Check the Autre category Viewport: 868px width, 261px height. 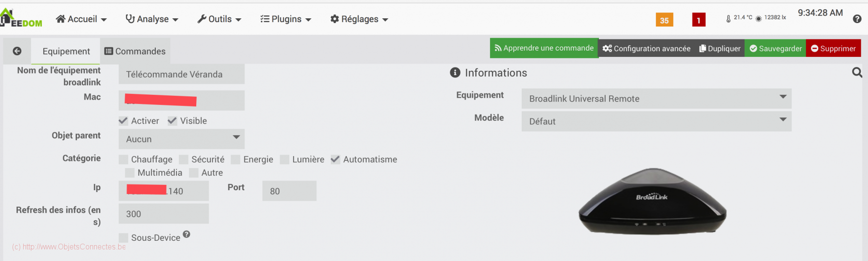(194, 172)
